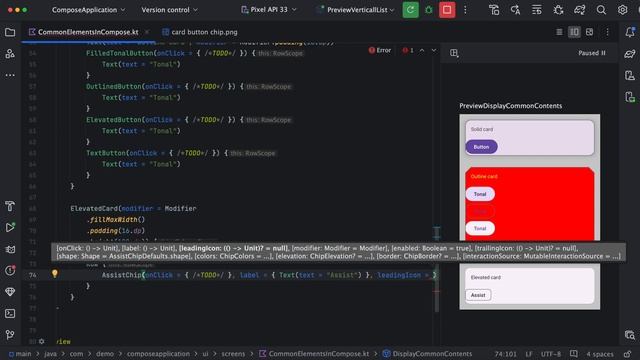The height and width of the screenshot is (360, 640).
Task: Open the Problems tool window
Action: [x=10, y=270]
